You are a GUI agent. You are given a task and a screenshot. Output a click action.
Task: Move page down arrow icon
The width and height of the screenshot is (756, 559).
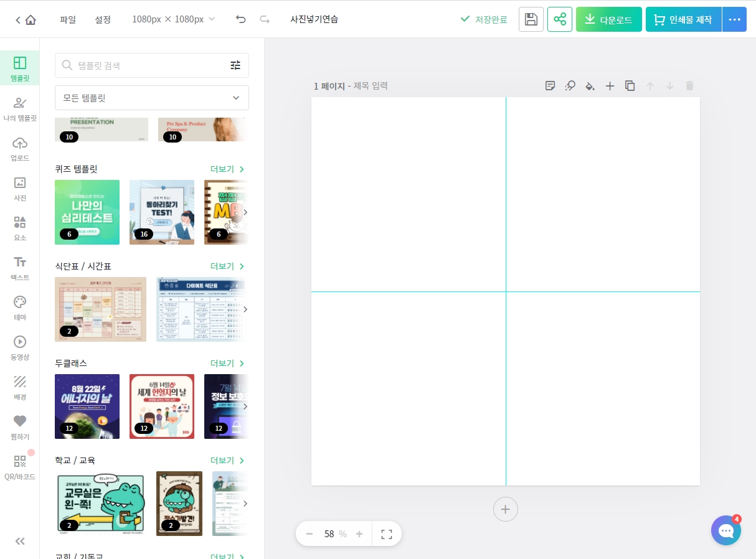coord(670,86)
